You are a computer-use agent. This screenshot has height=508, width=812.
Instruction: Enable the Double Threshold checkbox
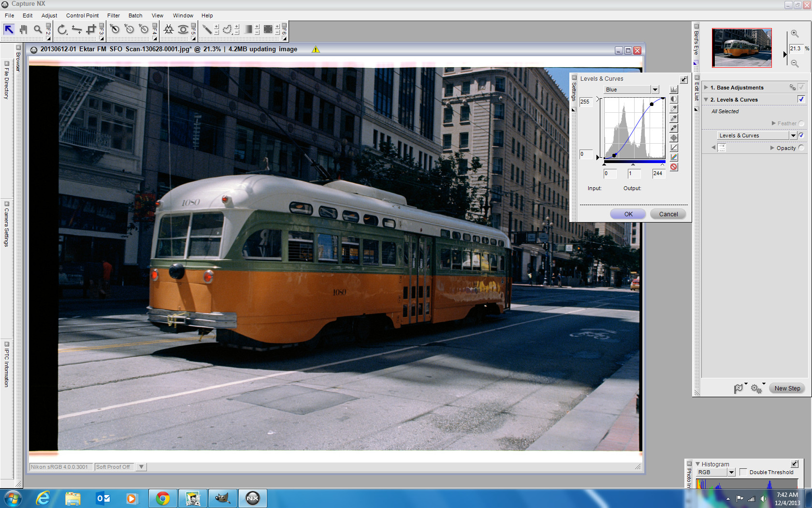pos(743,472)
